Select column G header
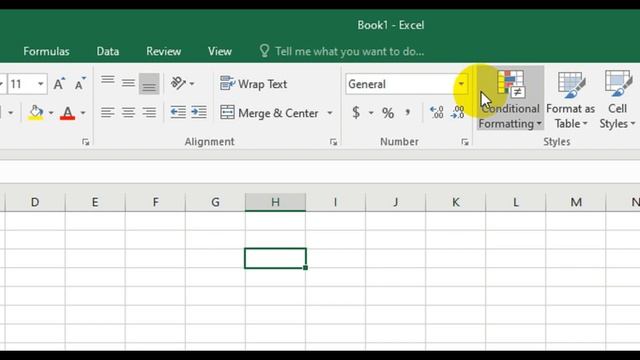640x360 pixels. point(215,202)
